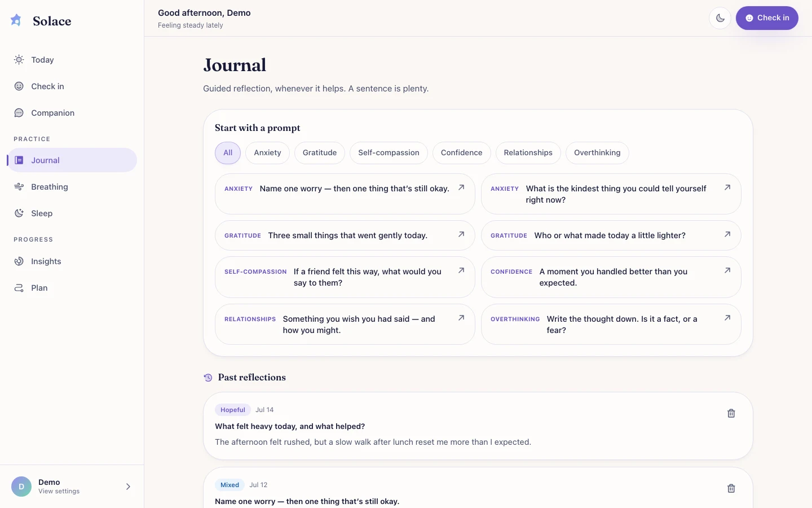Viewport: 812px width, 508px height.
Task: Filter prompts by Self-compassion
Action: tap(389, 153)
